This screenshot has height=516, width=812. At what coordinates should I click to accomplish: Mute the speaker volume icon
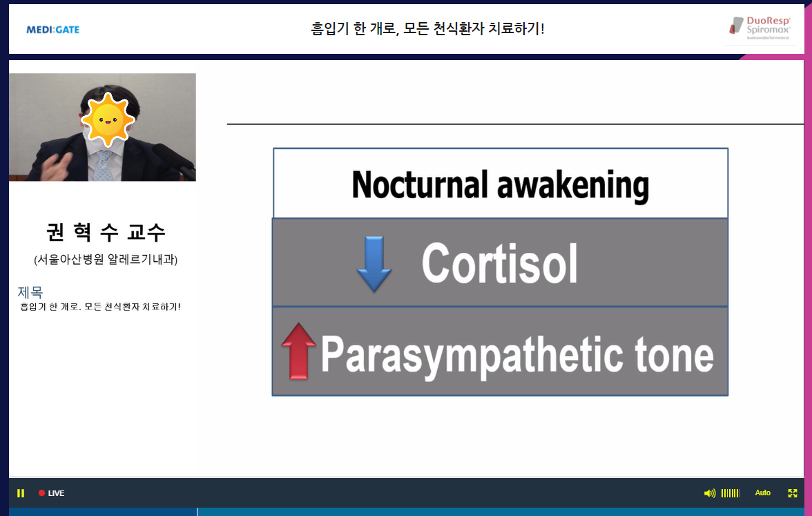[x=709, y=493]
